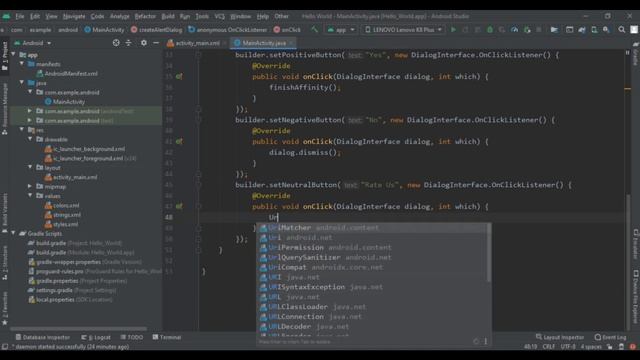Open the Refactor menu
This screenshot has width=640, height=360.
point(145,16)
